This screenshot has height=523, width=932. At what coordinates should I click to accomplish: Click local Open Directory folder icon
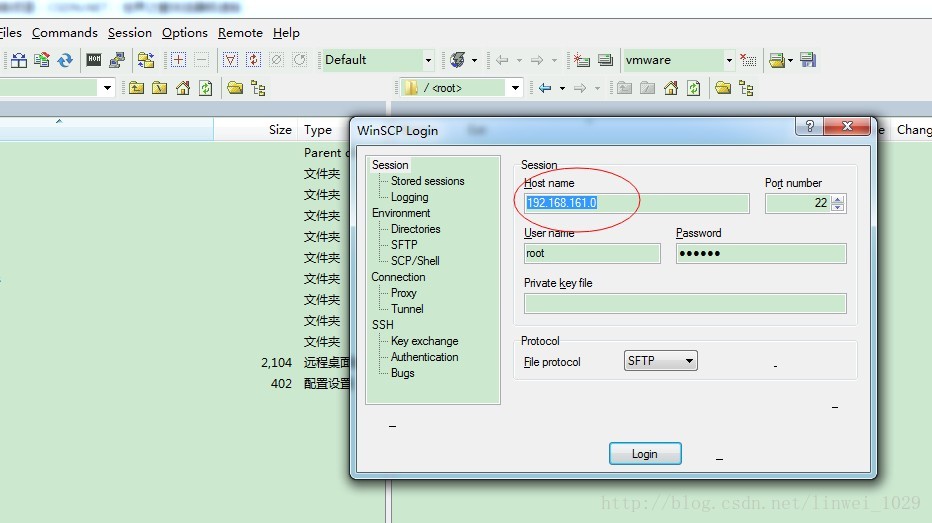[235, 88]
